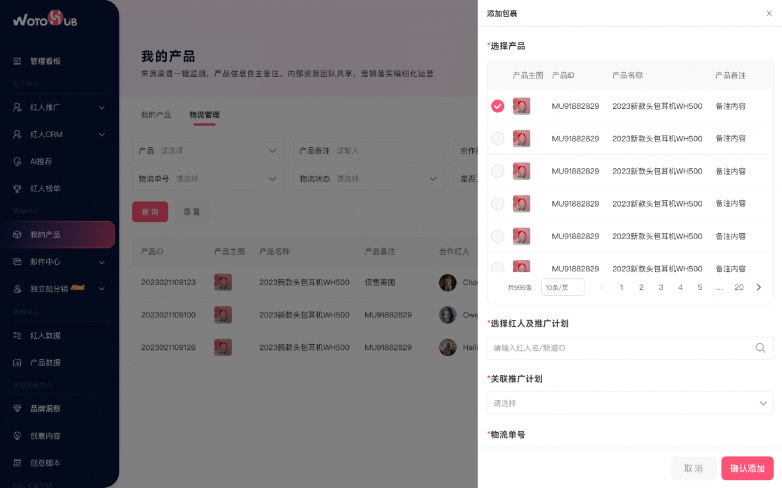Open the 物流状态 filter dropdown
The image size is (782, 488).
pyautogui.click(x=369, y=179)
